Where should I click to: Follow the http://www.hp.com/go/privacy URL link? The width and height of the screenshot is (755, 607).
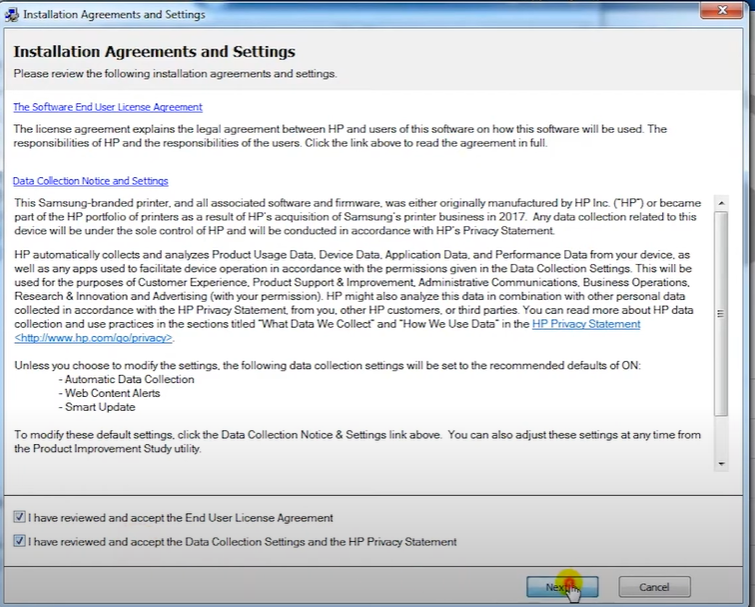[x=93, y=338]
